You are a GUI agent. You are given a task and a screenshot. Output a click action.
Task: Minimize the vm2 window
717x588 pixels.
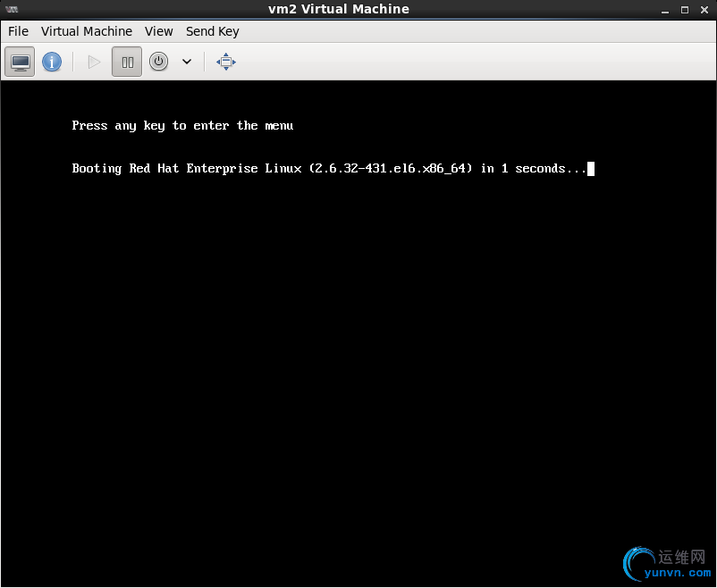665,10
